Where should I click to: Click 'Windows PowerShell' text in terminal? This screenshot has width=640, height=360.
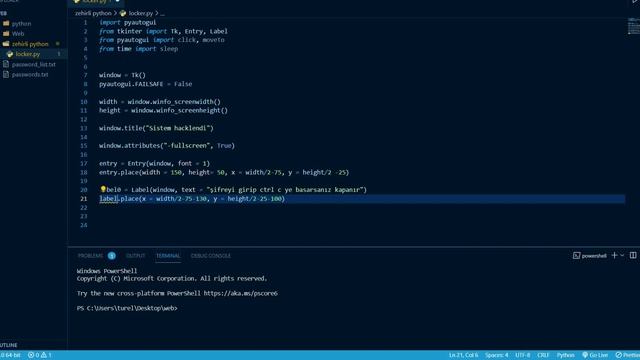(x=107, y=271)
